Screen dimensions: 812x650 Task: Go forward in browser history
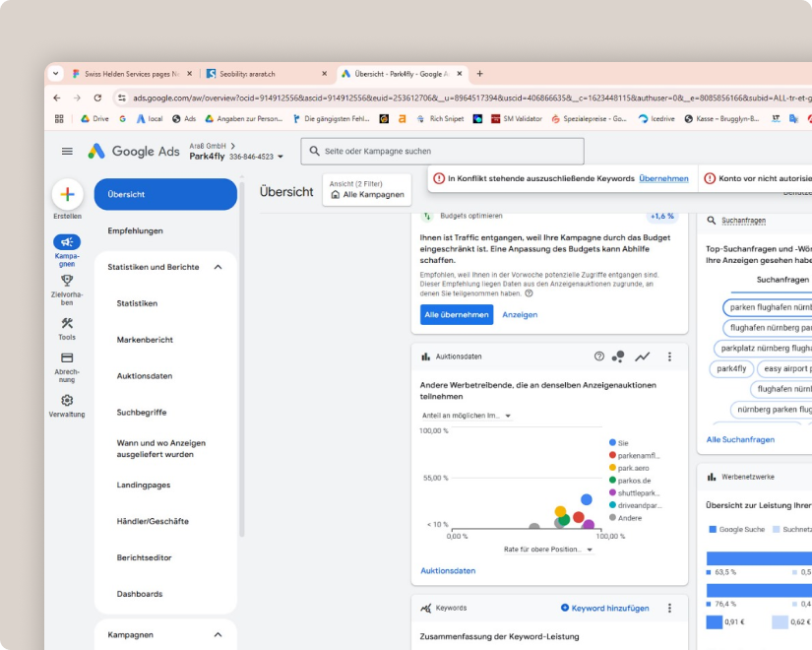[77, 97]
